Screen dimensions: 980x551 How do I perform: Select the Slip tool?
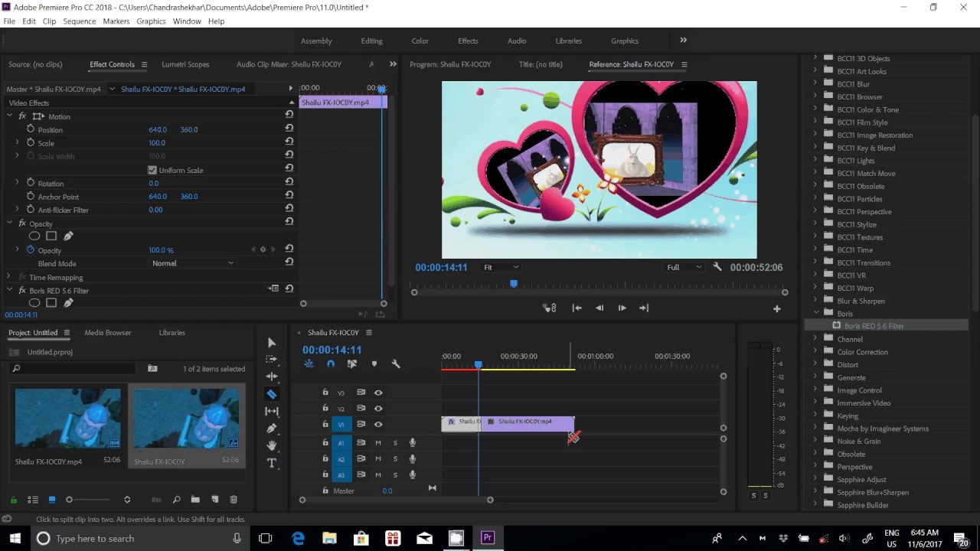(x=272, y=412)
